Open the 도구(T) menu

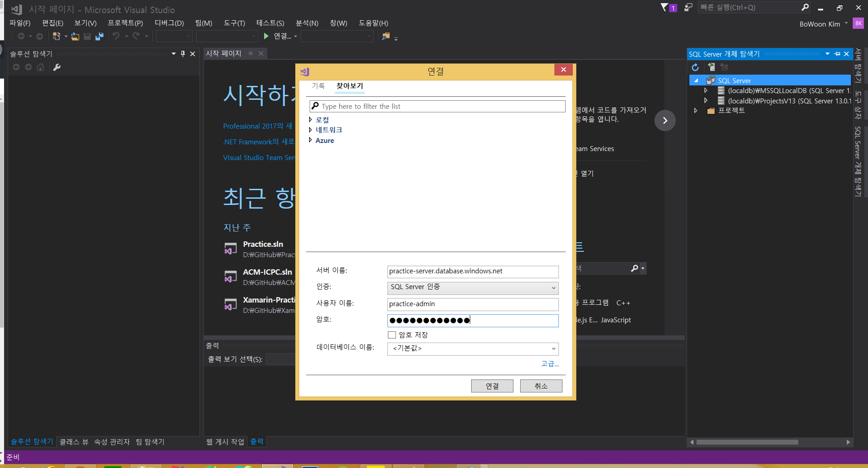coord(234,23)
